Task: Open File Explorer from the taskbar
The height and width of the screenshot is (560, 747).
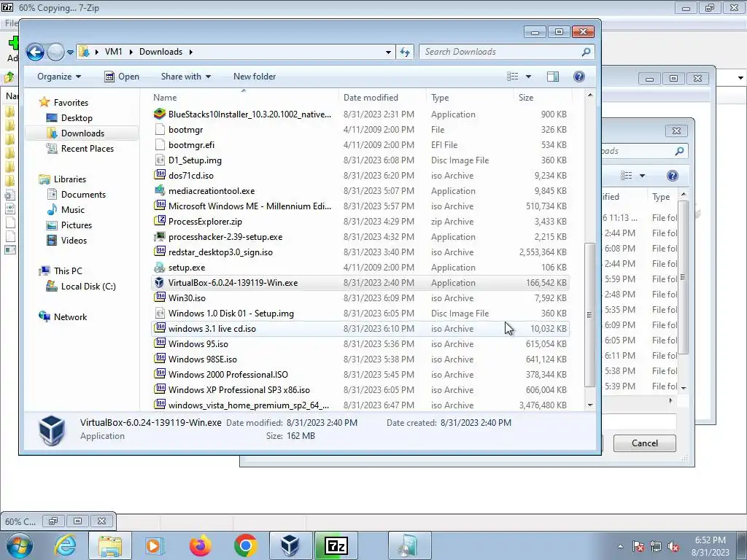Action: [110, 545]
